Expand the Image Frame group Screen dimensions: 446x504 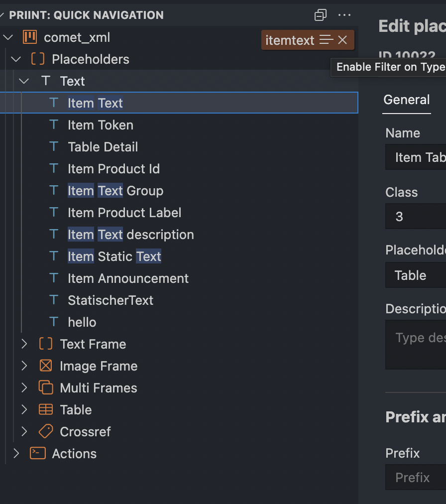point(24,366)
